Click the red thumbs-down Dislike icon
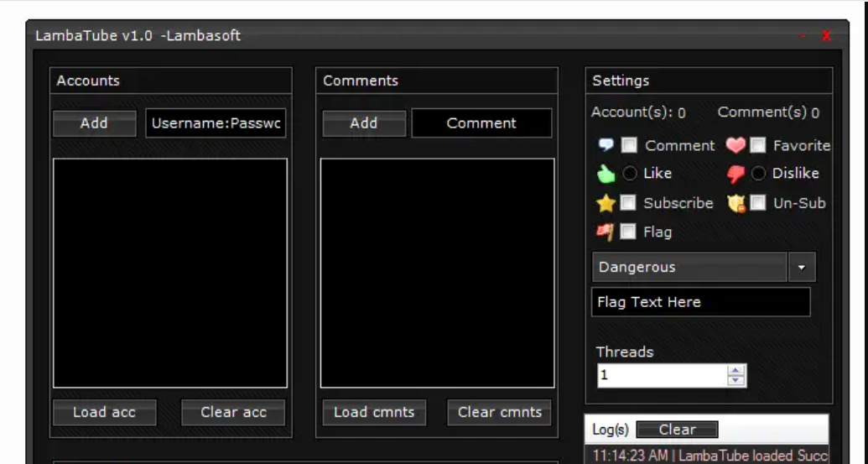The height and width of the screenshot is (464, 868). [735, 174]
